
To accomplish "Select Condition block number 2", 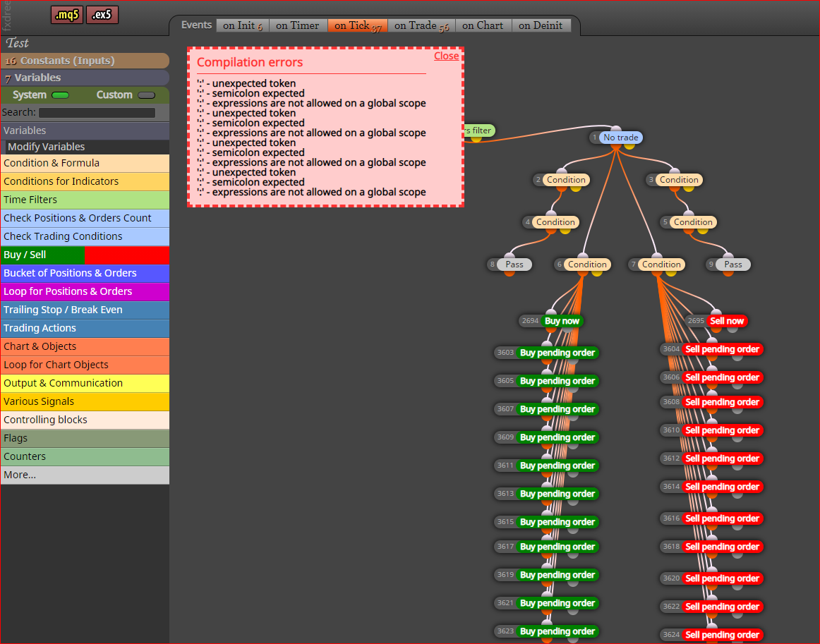I will (x=566, y=180).
